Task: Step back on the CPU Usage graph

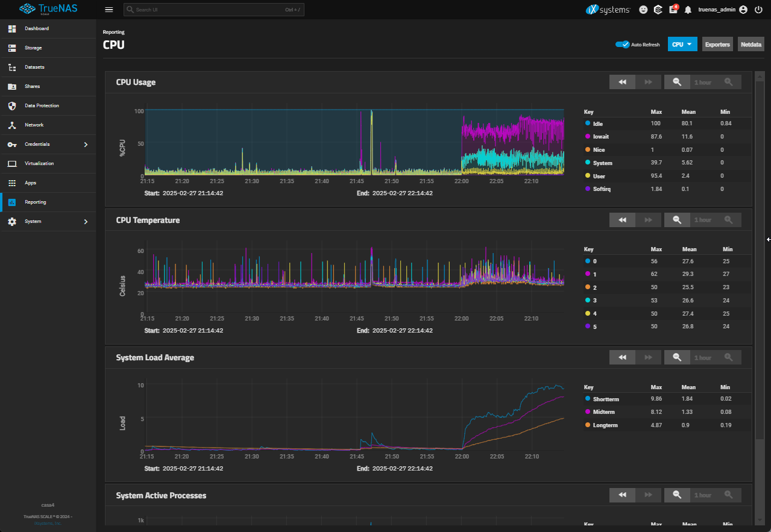Action: point(622,82)
